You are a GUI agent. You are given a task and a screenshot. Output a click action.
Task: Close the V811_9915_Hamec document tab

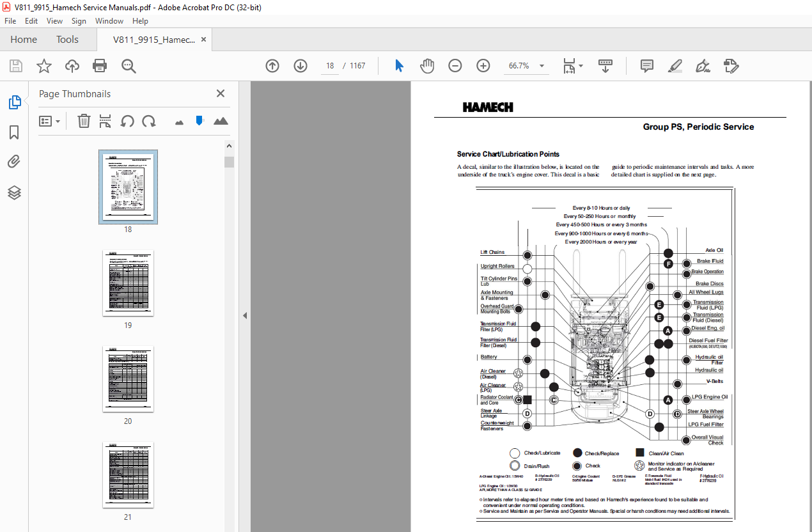pos(204,40)
